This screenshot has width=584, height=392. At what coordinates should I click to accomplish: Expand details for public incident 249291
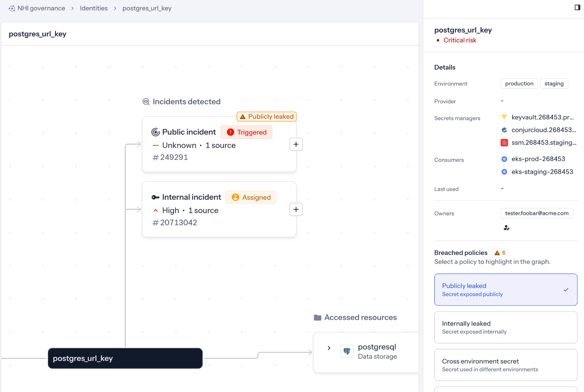[x=296, y=144]
